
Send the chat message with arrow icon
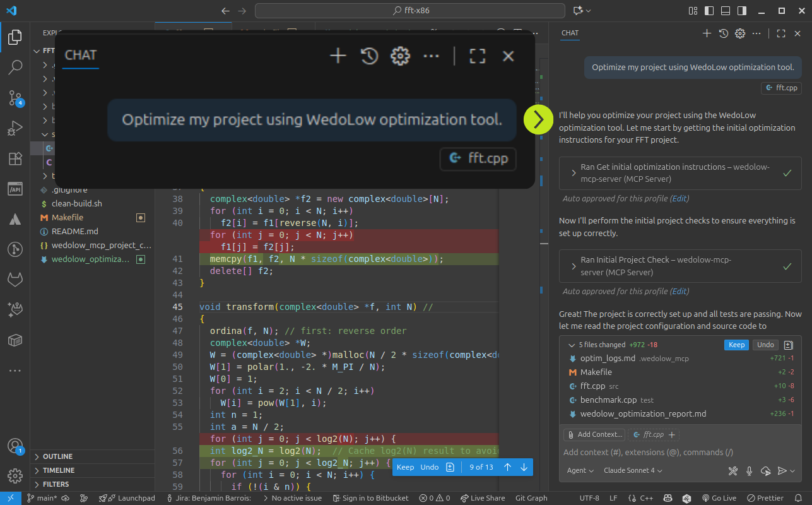[x=782, y=470]
